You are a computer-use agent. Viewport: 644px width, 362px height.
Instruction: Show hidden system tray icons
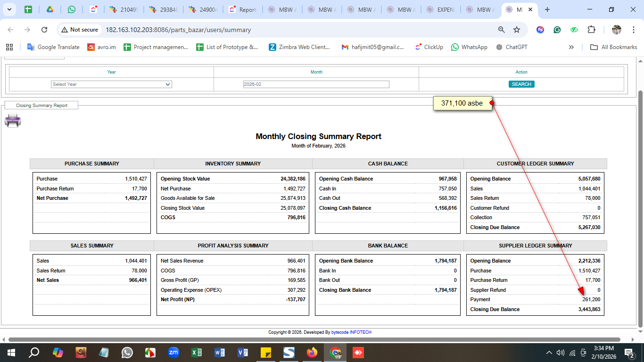[x=549, y=353]
